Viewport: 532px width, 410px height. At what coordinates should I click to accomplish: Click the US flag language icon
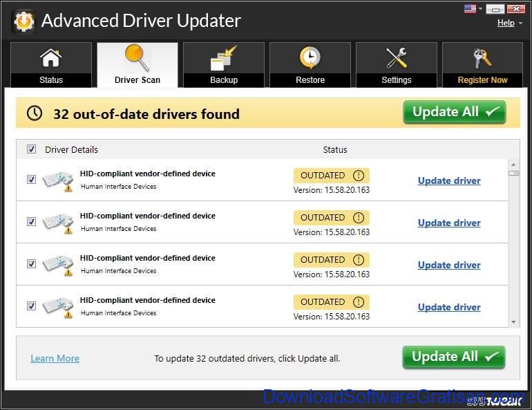(x=470, y=8)
